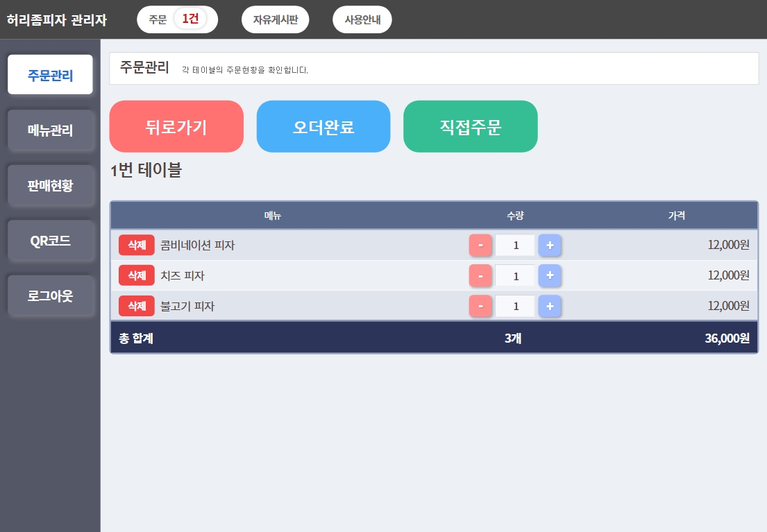Delete 콤비네이션 피자 from the order

(136, 245)
